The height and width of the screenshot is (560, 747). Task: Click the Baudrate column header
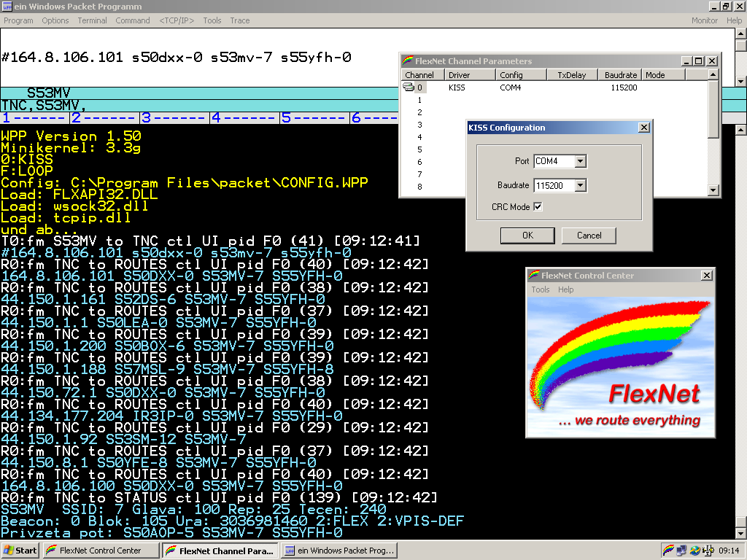coord(620,75)
